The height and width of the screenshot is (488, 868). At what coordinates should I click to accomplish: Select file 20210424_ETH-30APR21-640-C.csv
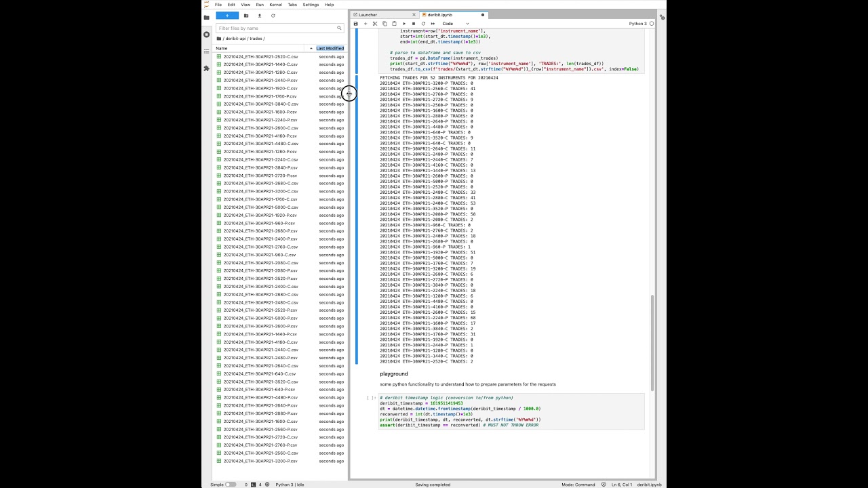click(x=280, y=373)
